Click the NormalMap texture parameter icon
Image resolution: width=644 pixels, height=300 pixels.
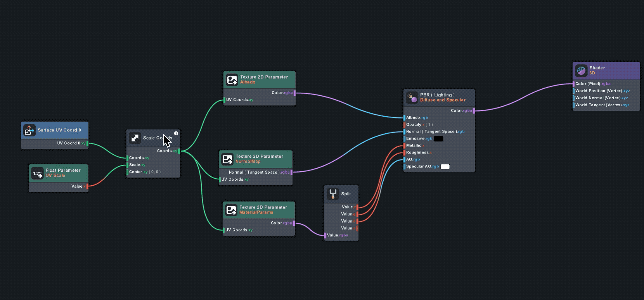coord(227,159)
